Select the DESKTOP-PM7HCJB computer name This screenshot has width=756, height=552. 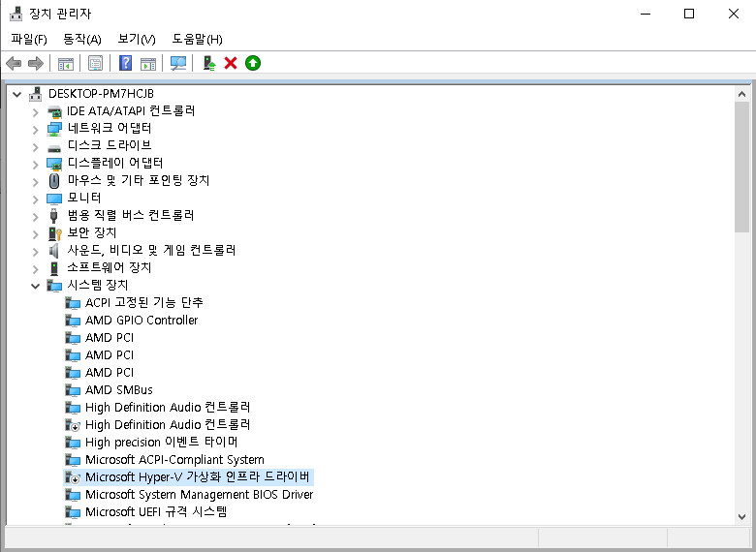pyautogui.click(x=101, y=93)
